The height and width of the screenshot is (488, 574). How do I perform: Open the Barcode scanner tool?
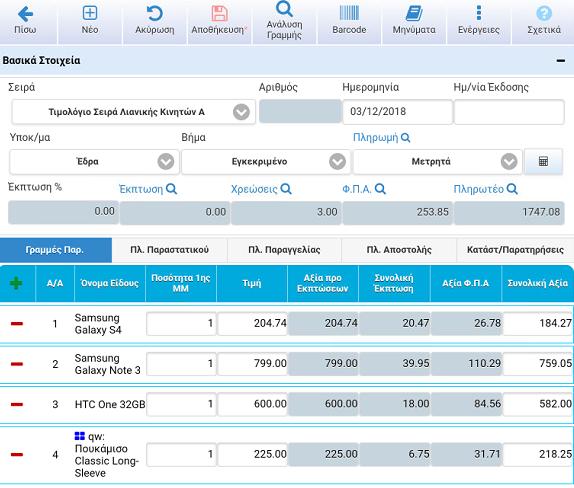tap(349, 13)
